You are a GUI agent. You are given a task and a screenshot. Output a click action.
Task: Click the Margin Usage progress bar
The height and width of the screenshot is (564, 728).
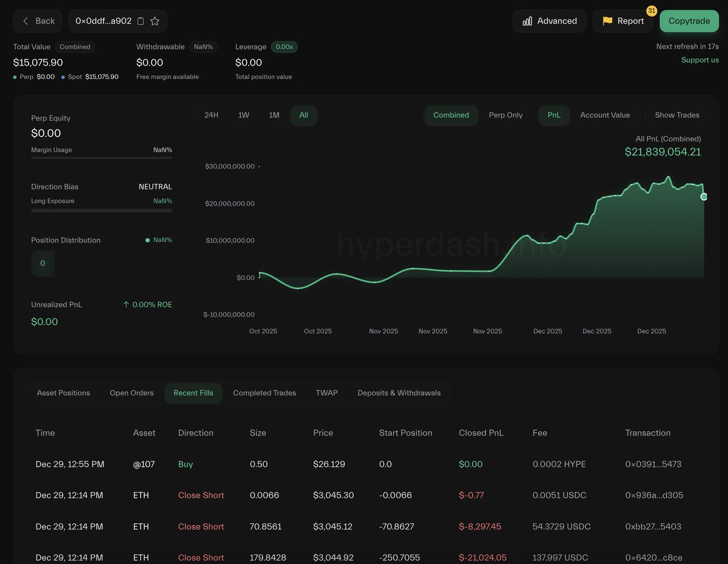101,158
